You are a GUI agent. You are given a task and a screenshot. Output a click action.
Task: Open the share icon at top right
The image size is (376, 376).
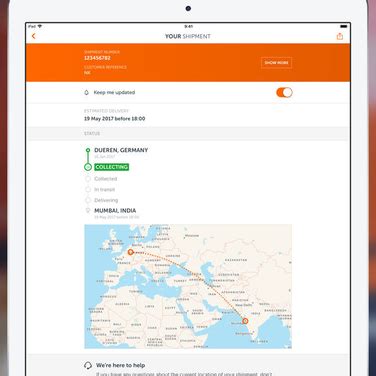339,36
